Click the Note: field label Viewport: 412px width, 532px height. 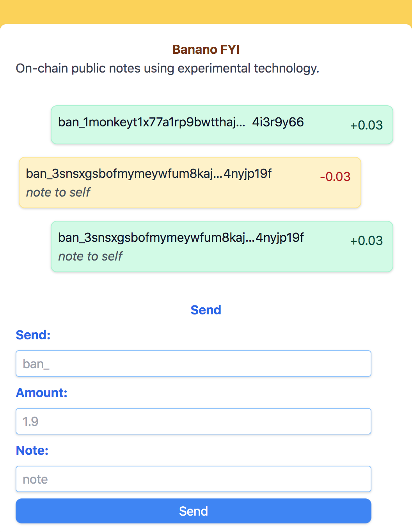(32, 450)
